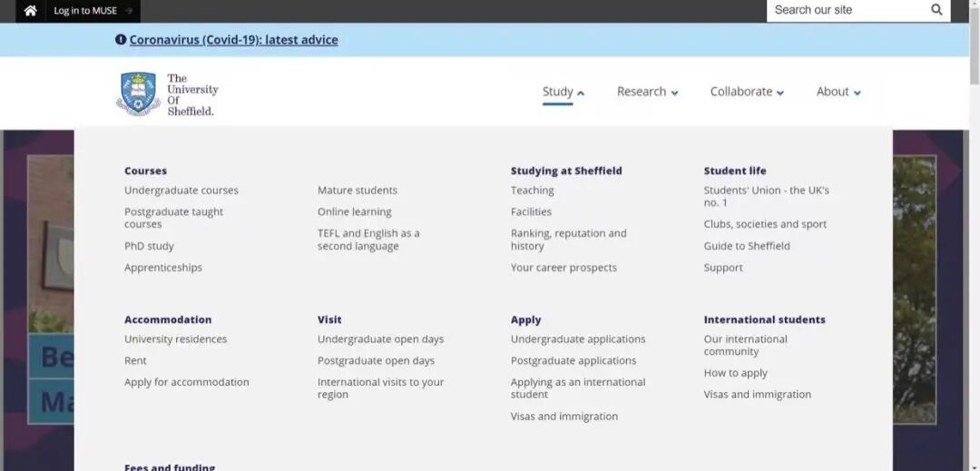This screenshot has width=980, height=471.
Task: Visit Clubs, societies and sport page
Action: click(x=765, y=224)
